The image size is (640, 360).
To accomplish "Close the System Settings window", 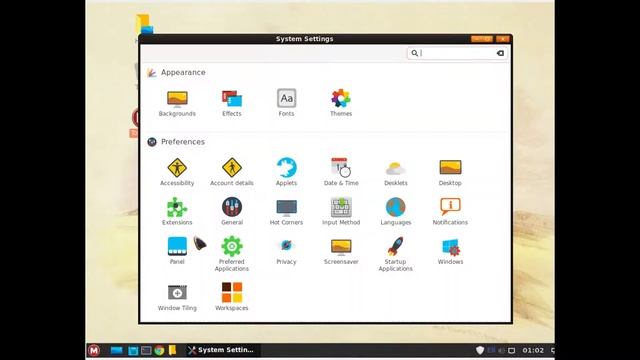I will pos(502,39).
